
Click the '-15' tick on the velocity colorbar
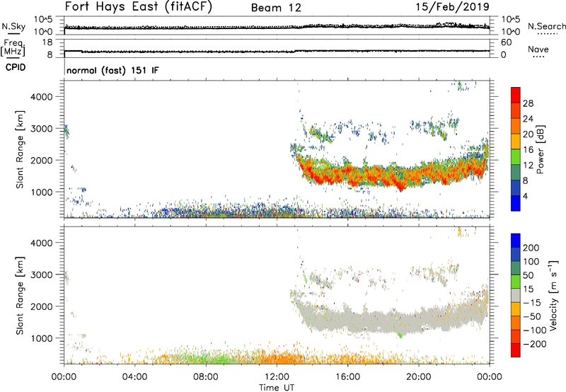(532, 302)
